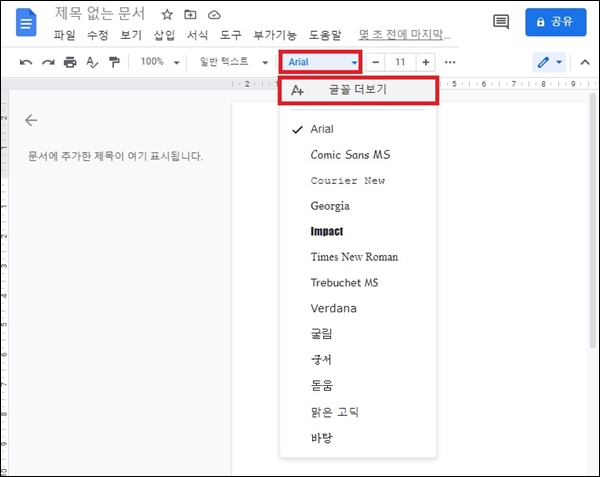
Task: Open the 일반 텍스트 style dropdown
Action: point(233,62)
